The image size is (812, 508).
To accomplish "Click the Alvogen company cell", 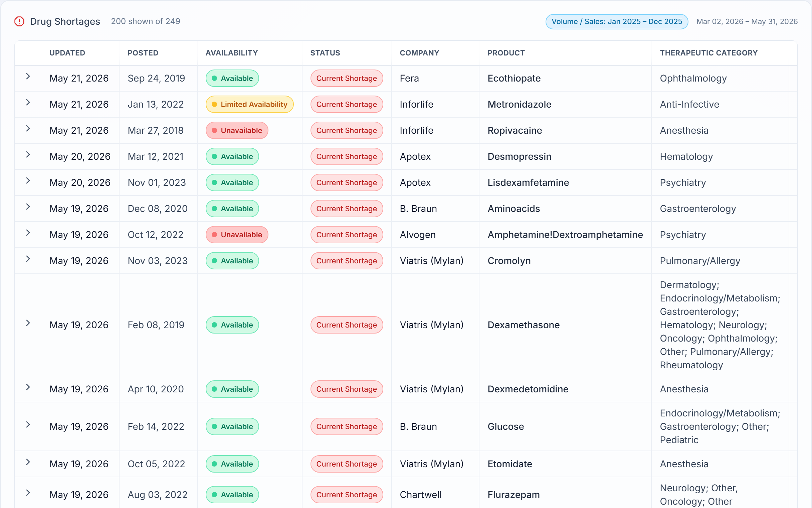I will pyautogui.click(x=418, y=235).
